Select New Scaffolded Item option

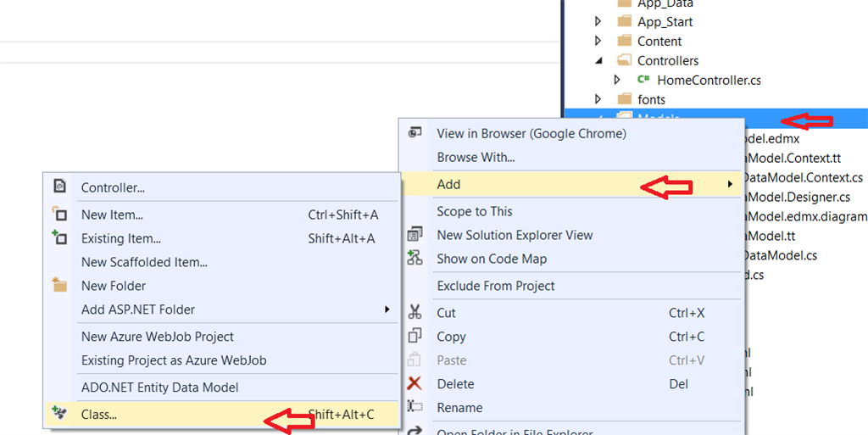tap(144, 262)
